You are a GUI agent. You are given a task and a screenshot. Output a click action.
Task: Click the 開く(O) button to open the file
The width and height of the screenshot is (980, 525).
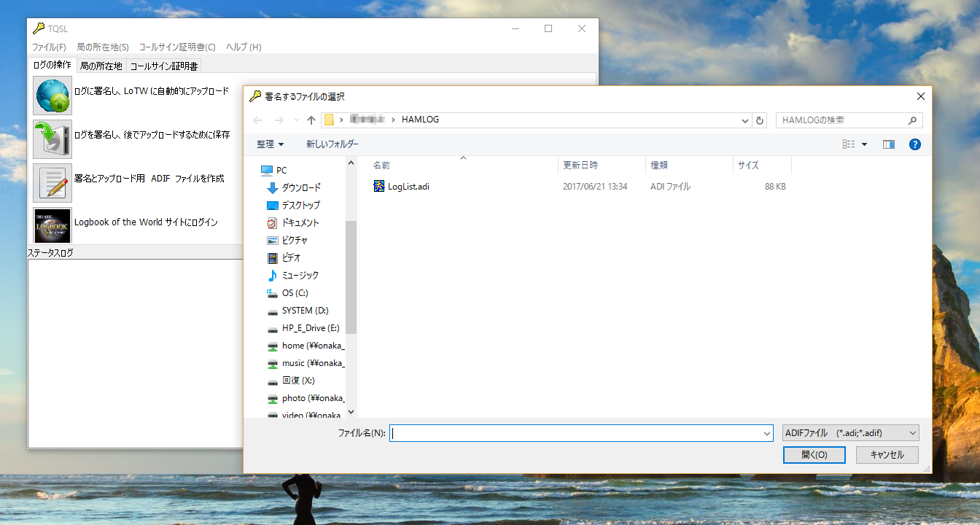click(x=814, y=454)
